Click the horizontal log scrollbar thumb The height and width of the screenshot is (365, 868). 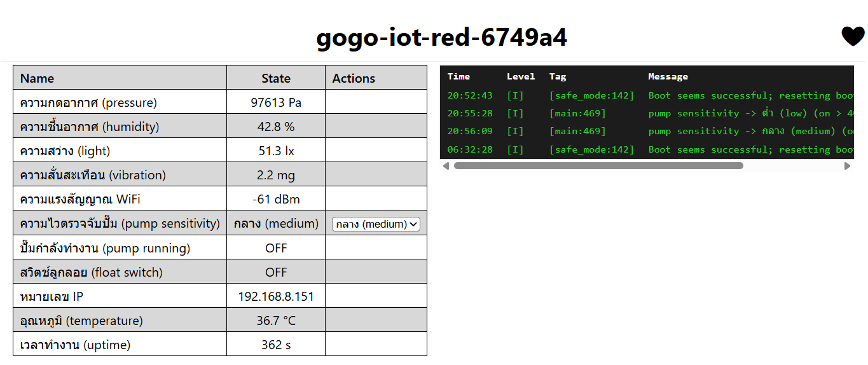[598, 166]
